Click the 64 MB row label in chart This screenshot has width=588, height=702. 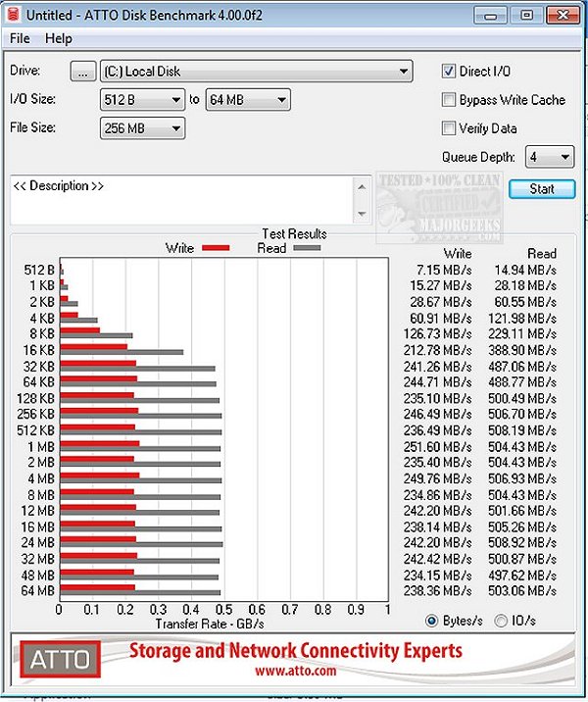[x=37, y=591]
